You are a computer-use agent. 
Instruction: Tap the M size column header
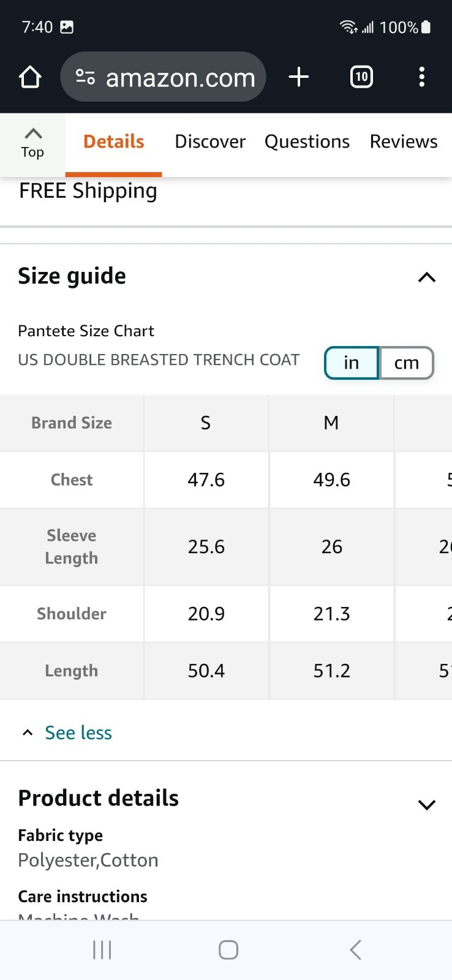tap(331, 423)
